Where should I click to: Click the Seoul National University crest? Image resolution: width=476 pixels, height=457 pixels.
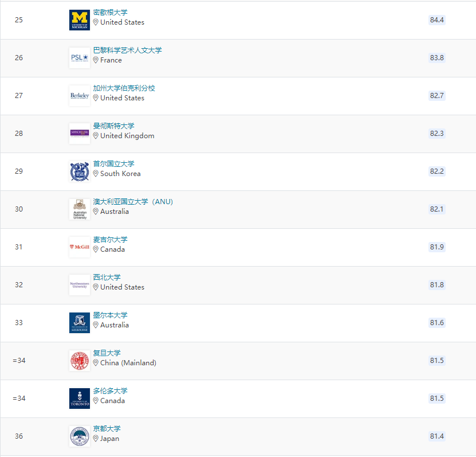pos(80,171)
